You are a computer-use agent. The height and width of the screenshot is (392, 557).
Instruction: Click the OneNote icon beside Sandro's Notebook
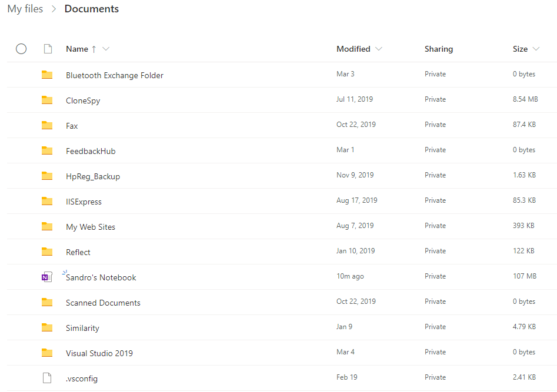tap(47, 276)
